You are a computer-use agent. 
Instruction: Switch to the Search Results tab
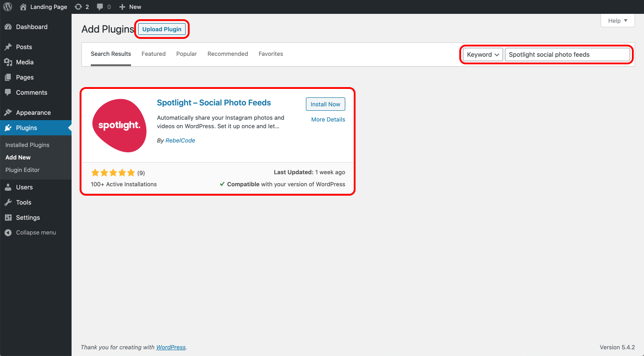(111, 54)
